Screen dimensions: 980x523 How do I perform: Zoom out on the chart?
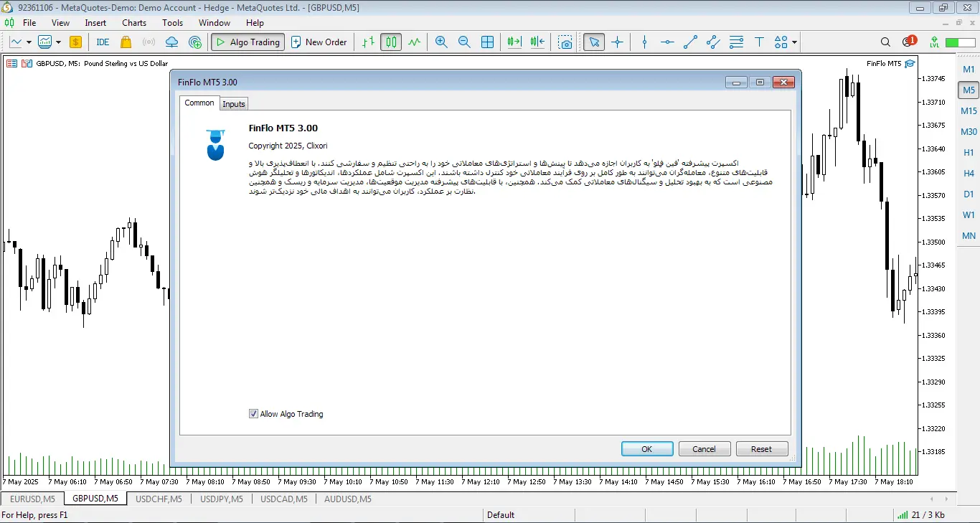click(464, 42)
